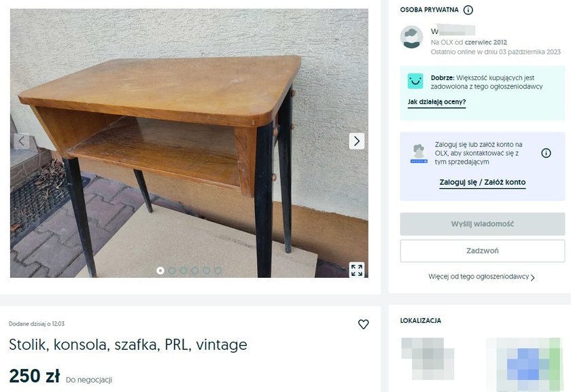Select the second gallery dot indicator
This screenshot has width=571, height=392.
click(172, 270)
